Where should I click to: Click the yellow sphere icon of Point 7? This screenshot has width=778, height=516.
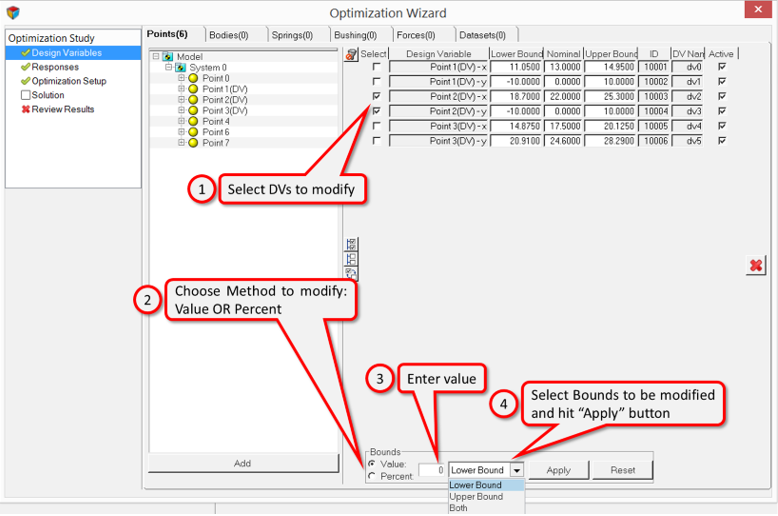coord(194,143)
